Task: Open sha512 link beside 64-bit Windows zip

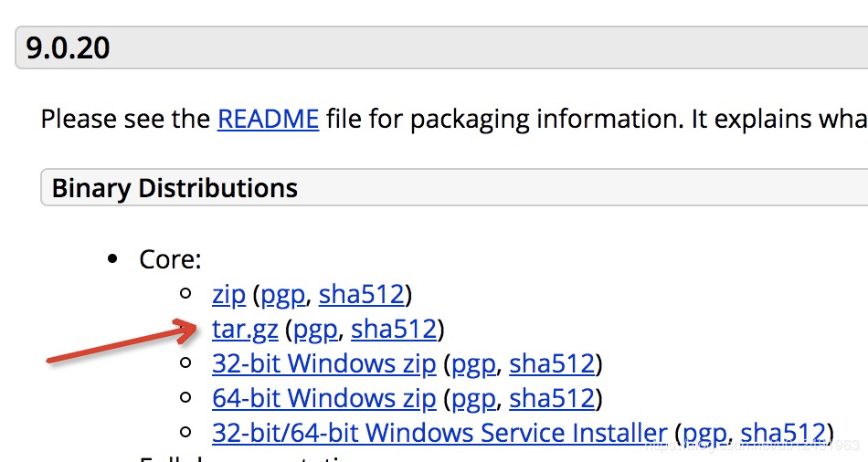Action: pos(552,398)
